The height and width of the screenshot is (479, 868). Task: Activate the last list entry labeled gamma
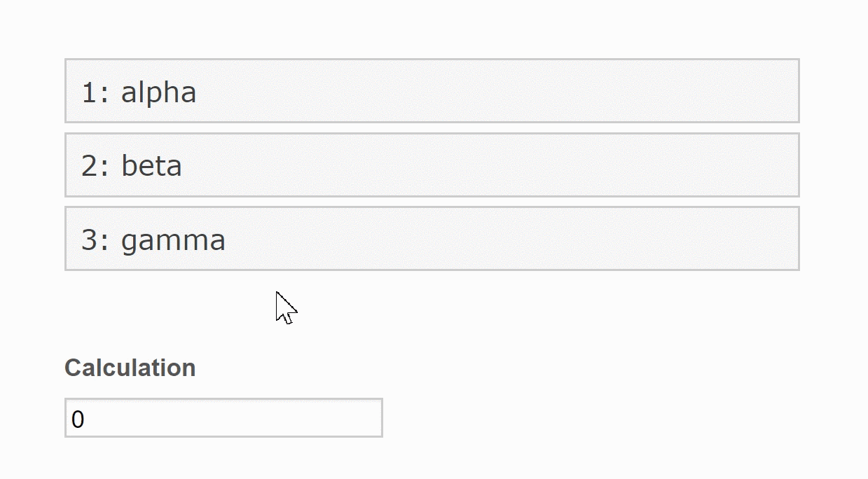click(432, 238)
